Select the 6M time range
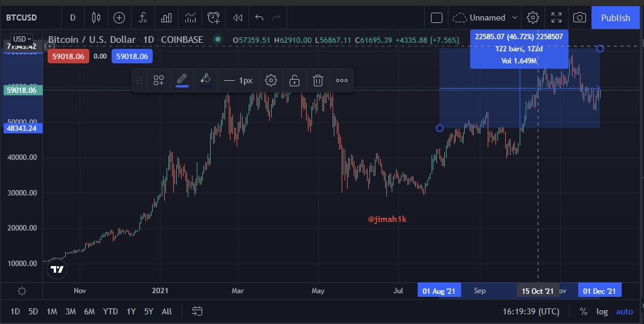The width and height of the screenshot is (644, 324). click(89, 312)
